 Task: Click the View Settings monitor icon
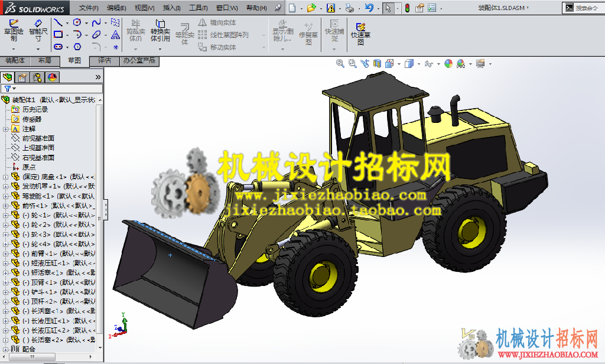click(480, 63)
